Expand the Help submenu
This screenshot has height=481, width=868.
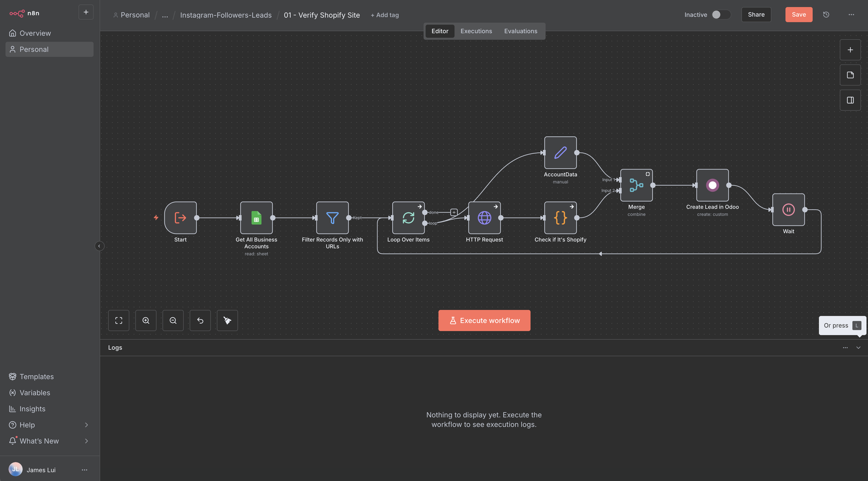click(x=86, y=425)
